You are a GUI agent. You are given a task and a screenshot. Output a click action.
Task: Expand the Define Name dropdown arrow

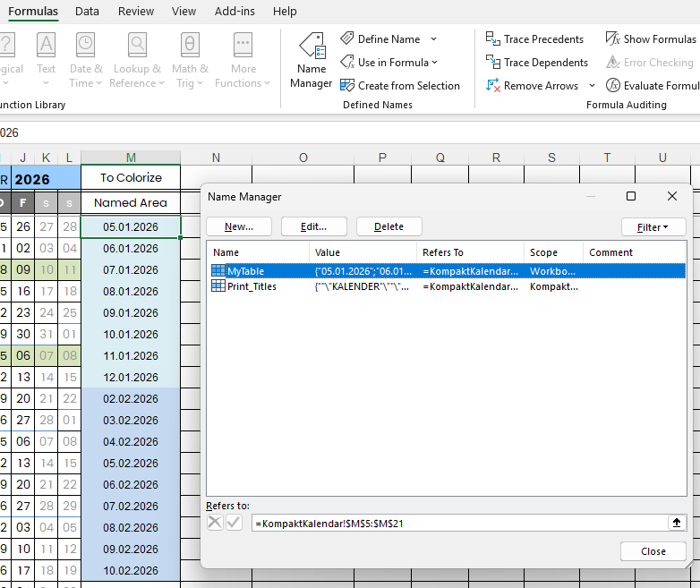click(434, 39)
